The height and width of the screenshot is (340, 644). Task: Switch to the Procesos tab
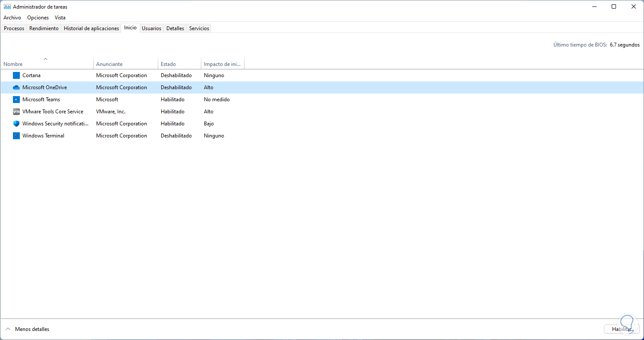click(x=14, y=28)
